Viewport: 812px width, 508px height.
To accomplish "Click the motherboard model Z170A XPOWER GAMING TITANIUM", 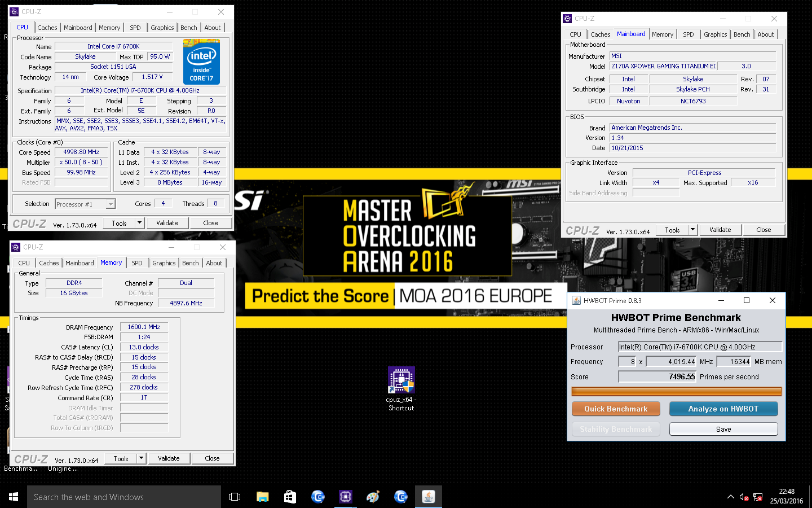I will 663,66.
